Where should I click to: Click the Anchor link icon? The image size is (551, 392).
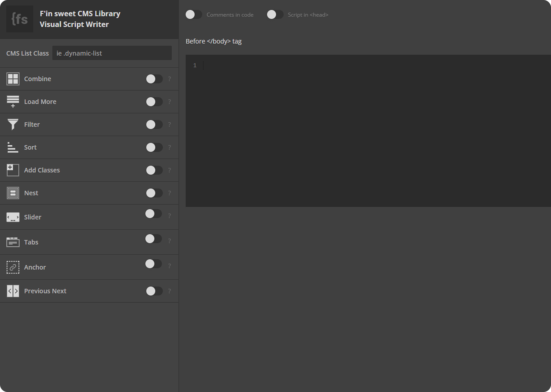13,267
